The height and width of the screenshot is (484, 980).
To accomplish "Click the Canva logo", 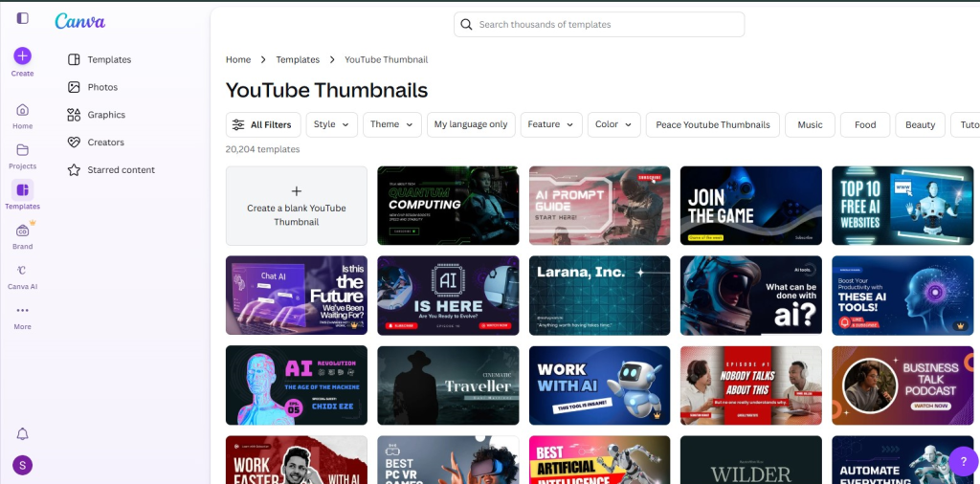I will tap(80, 21).
